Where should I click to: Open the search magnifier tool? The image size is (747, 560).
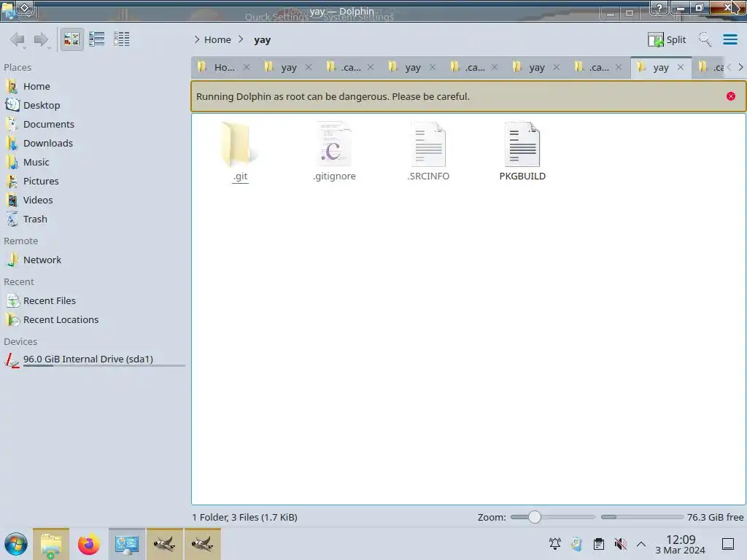click(x=705, y=39)
